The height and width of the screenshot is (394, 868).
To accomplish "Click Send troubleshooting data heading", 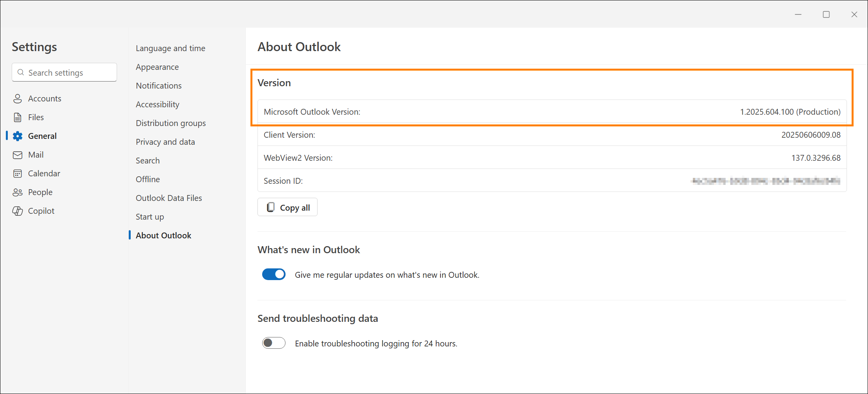I will [318, 318].
